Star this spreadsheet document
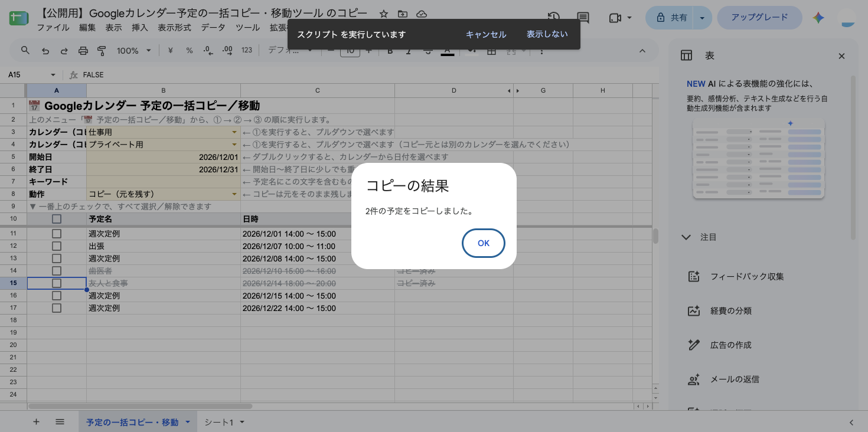868x432 pixels. pyautogui.click(x=384, y=14)
